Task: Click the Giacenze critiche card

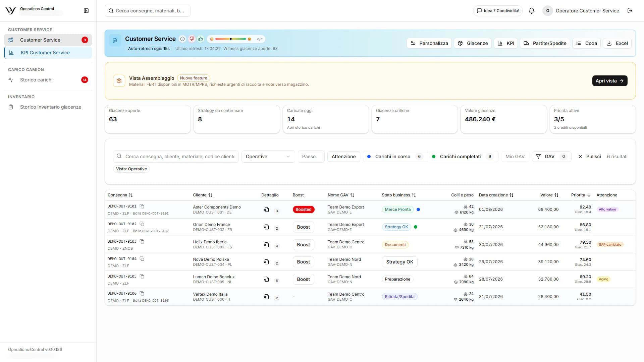Action: pyautogui.click(x=415, y=119)
